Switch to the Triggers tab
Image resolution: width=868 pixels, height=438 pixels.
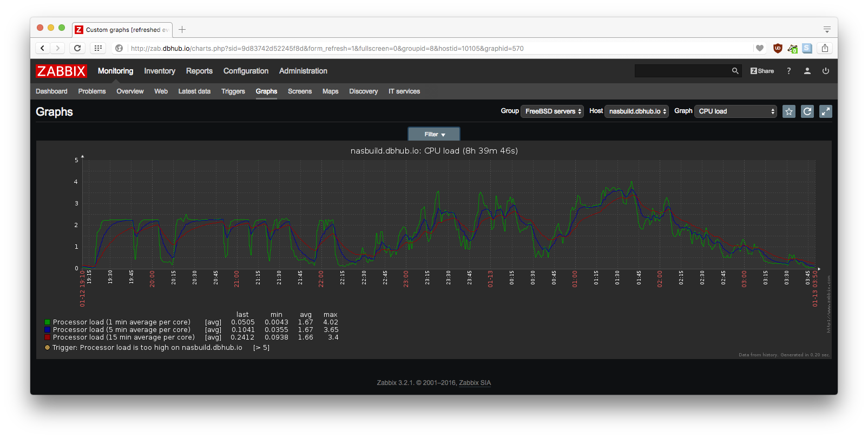(233, 91)
